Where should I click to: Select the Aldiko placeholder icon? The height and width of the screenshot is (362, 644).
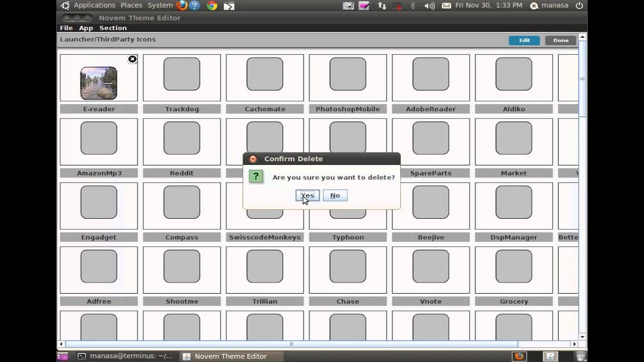click(x=514, y=74)
